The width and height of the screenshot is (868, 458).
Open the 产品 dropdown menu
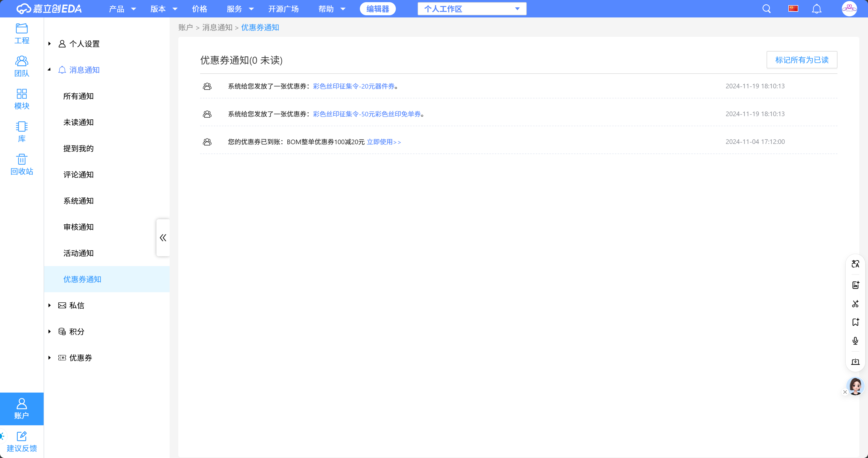tap(122, 9)
